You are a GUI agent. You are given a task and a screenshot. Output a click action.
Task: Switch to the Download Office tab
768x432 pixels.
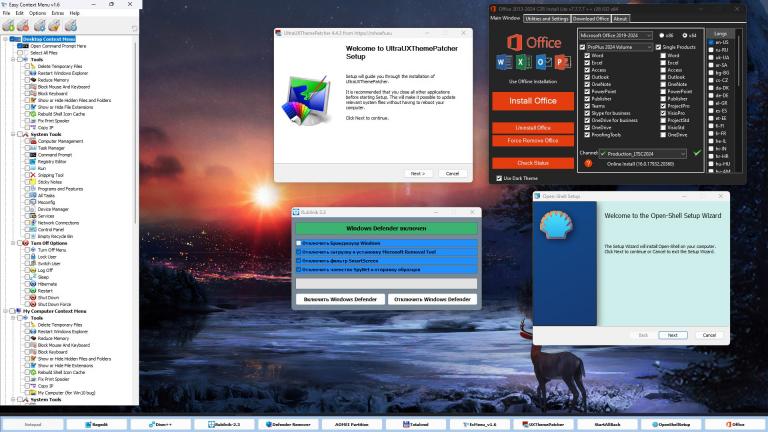591,19
